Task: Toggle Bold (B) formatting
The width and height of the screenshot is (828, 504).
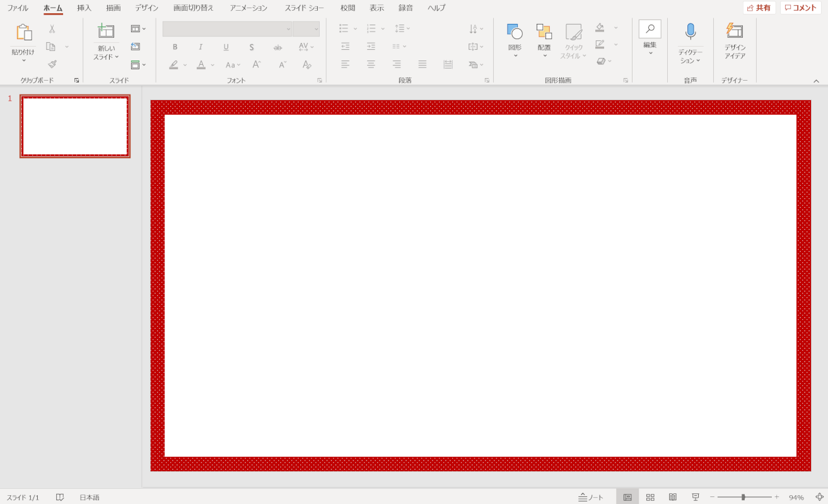Action: pyautogui.click(x=175, y=47)
